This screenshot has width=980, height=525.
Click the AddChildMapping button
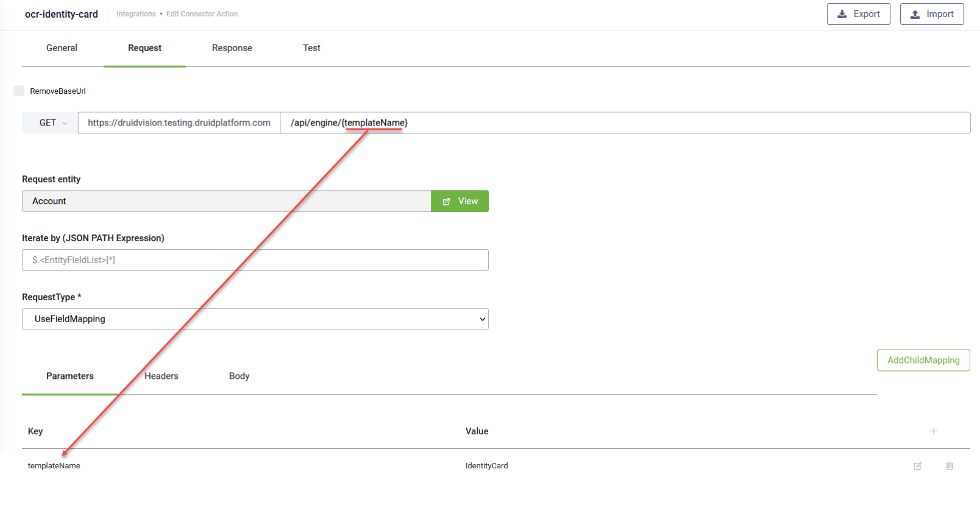pos(923,360)
